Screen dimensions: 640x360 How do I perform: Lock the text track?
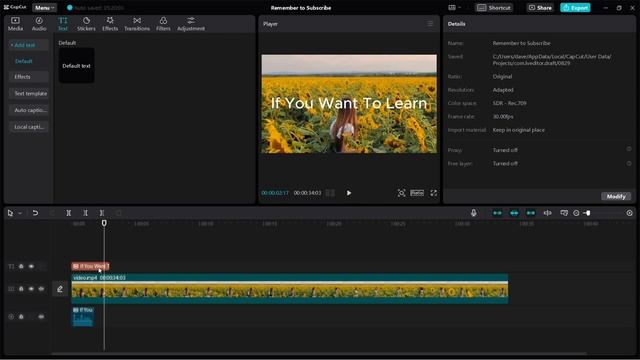click(21, 266)
